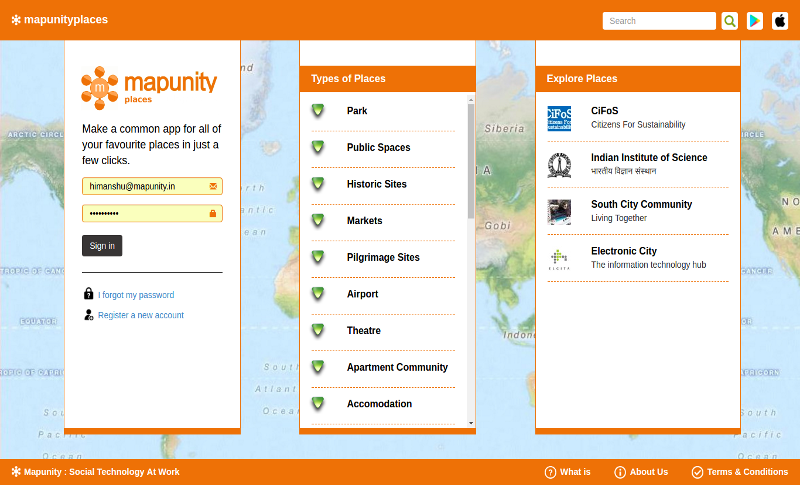Screen dimensions: 800x485
Task: Click the question mark icon by What is
Action: [x=550, y=472]
